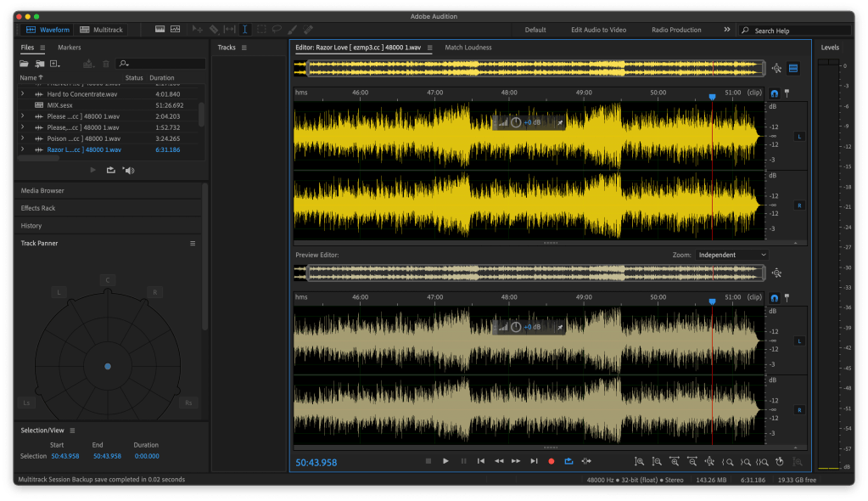Select the Spot Healing Brush tool
Image resolution: width=868 pixels, height=501 pixels.
(x=309, y=28)
